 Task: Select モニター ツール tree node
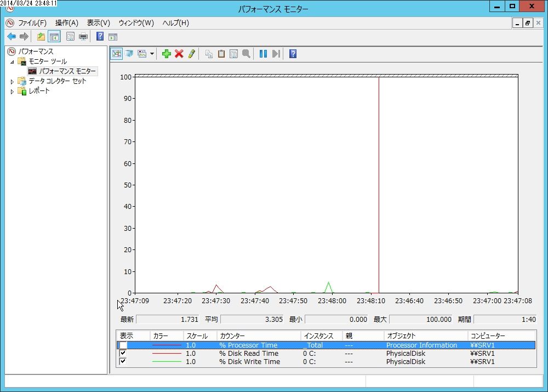[48, 61]
